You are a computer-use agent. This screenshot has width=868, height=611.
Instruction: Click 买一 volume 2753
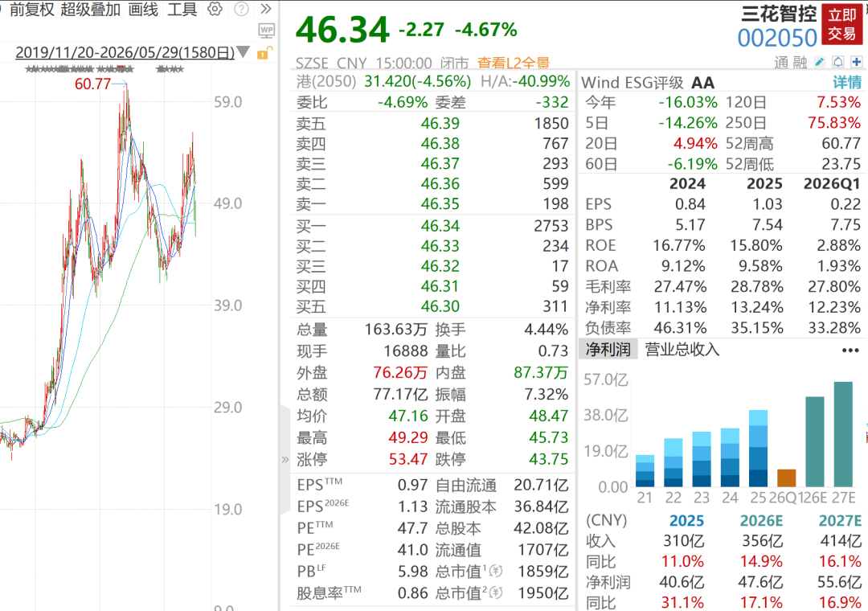[551, 226]
